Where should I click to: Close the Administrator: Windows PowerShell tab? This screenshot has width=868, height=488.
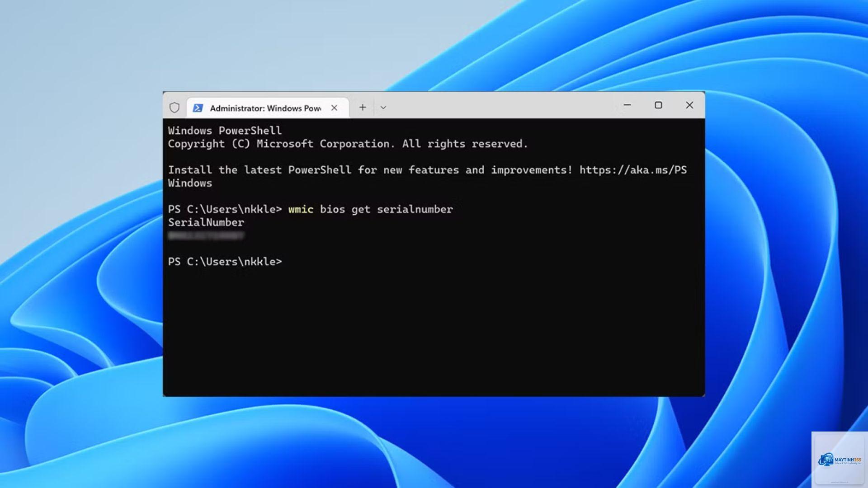click(x=334, y=108)
